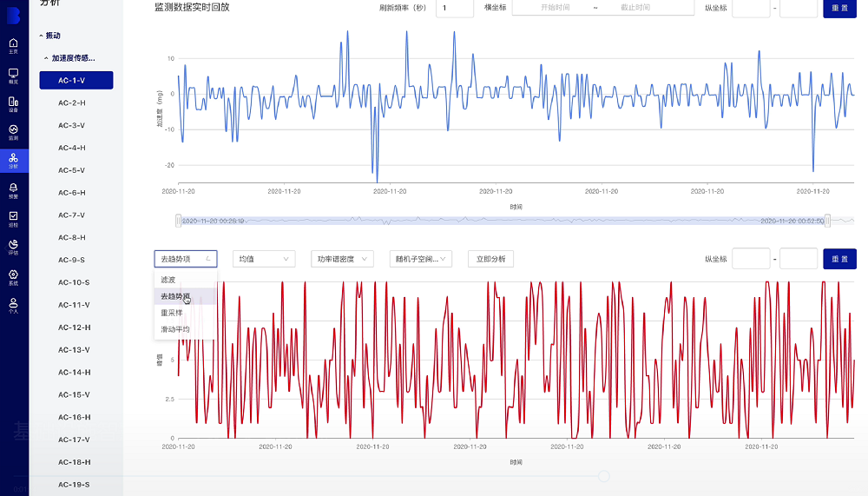Click the 刷新频率 refresh rate input field
This screenshot has width=868, height=496.
(x=454, y=8)
